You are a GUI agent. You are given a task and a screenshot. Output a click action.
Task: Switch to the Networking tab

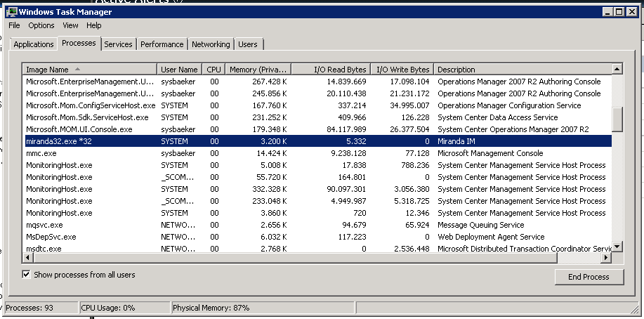point(211,44)
